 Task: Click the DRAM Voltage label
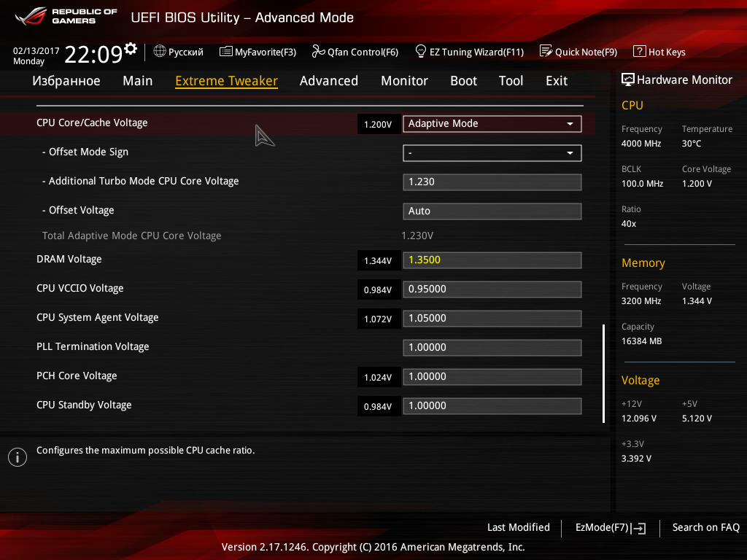(x=69, y=259)
